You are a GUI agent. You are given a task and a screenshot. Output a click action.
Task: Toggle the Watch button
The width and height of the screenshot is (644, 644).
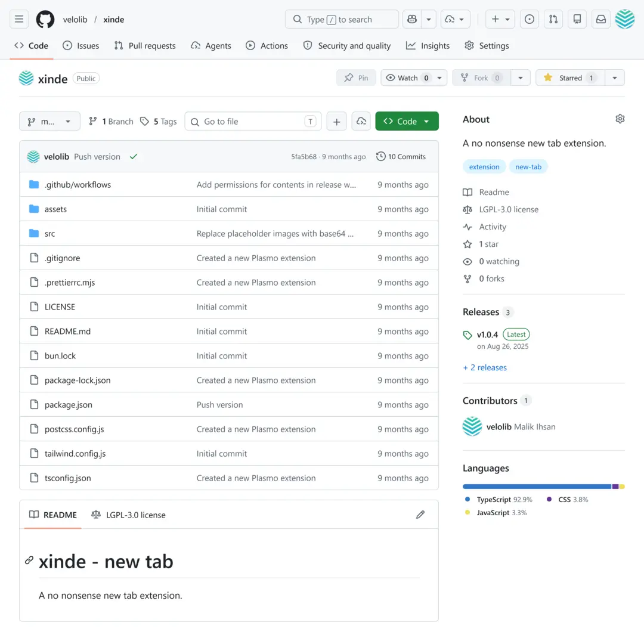407,78
